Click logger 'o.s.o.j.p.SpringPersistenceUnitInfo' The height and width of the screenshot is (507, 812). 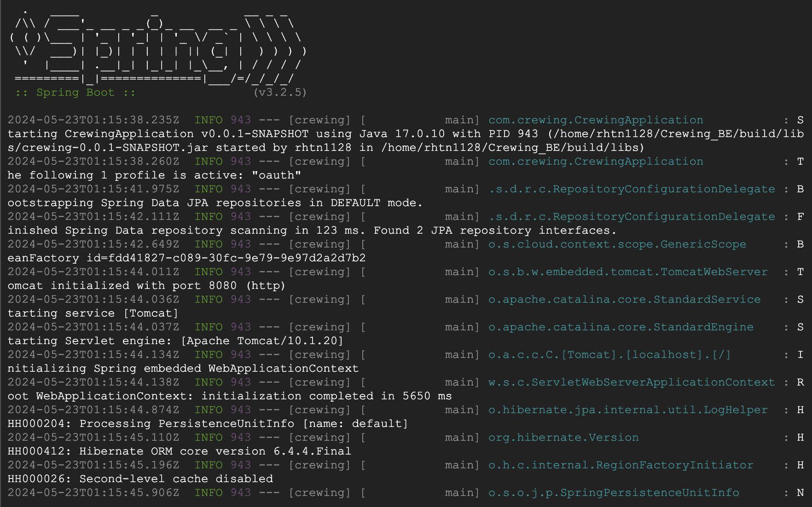614,493
